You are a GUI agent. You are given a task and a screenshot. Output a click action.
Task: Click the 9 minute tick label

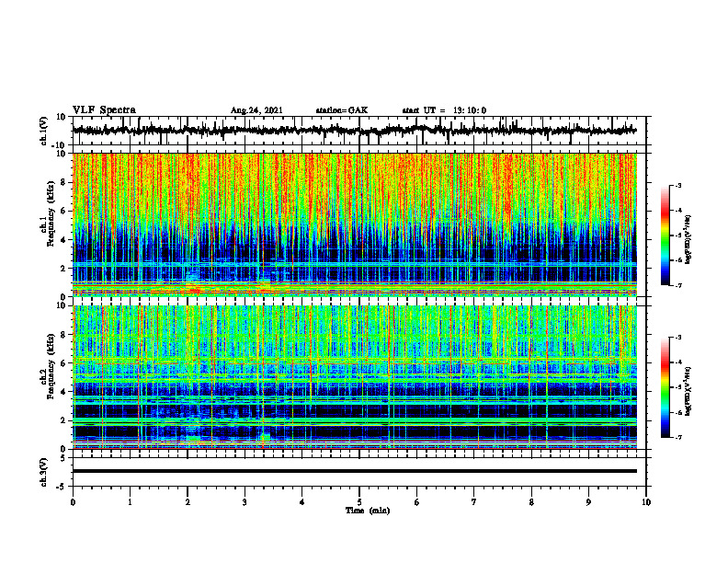[588, 502]
